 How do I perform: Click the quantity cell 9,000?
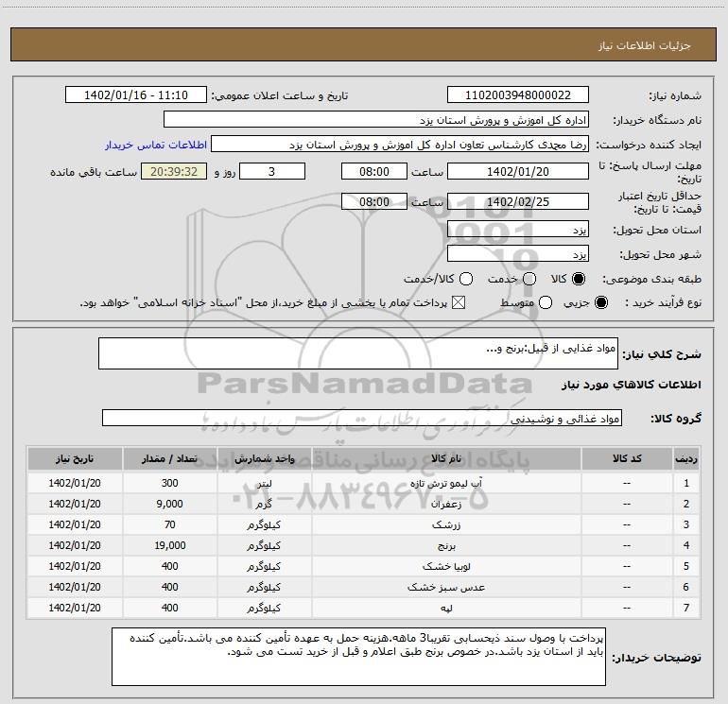170,504
